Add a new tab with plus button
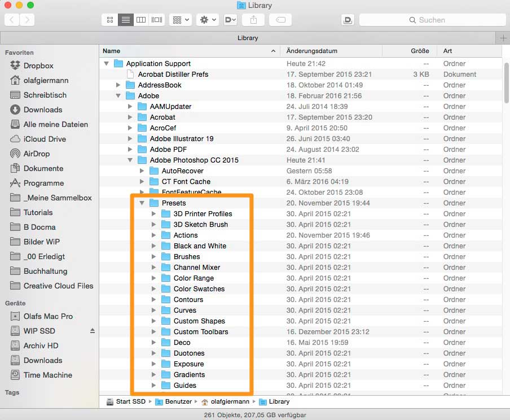The image size is (510, 420). click(503, 38)
